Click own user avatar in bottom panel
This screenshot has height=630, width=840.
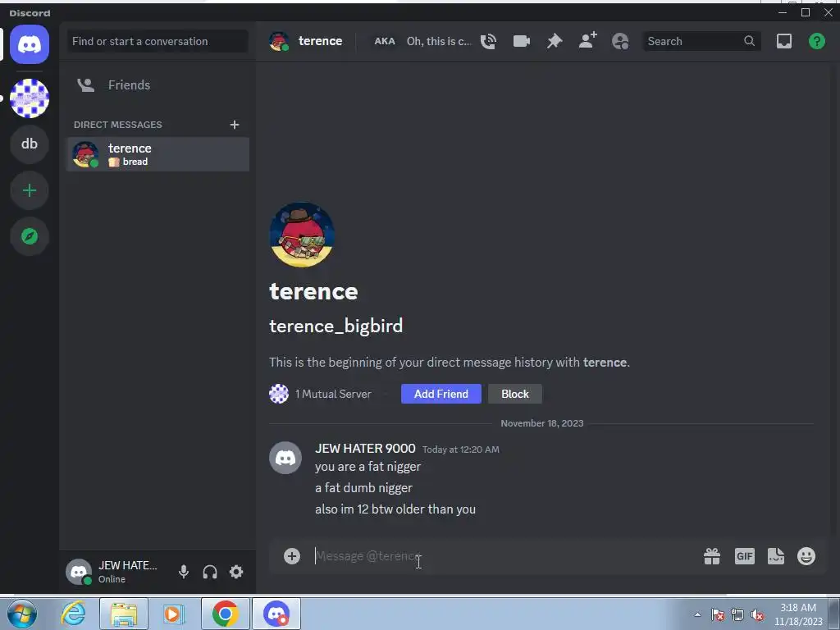click(80, 572)
